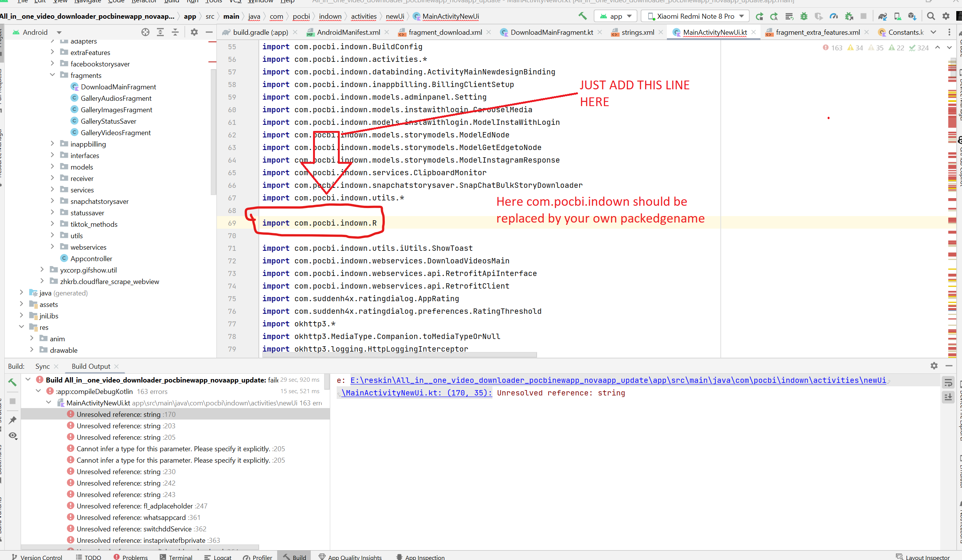Open the Sync tab in Build panel
This screenshot has height=560, width=962.
pos(42,366)
